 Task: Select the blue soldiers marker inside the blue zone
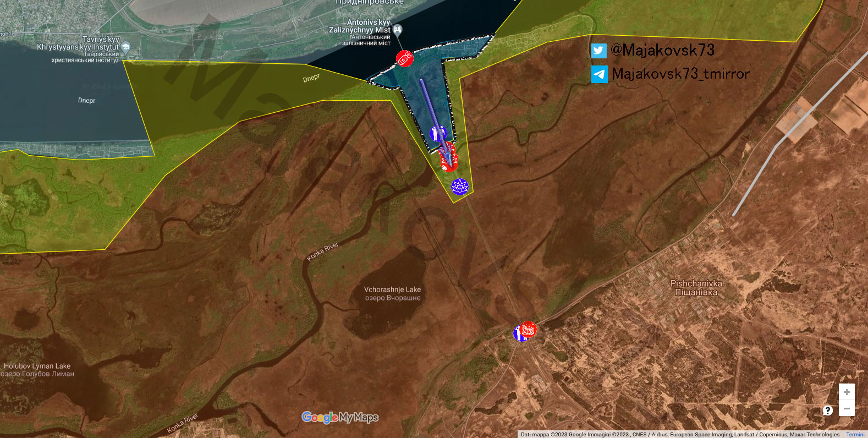(438, 133)
